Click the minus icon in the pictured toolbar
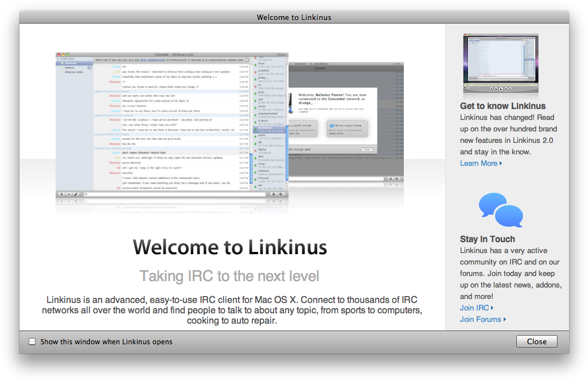 (x=68, y=193)
